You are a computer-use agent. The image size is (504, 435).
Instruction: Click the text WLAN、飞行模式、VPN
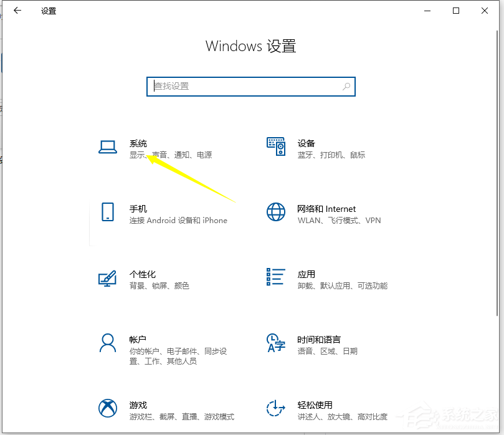pyautogui.click(x=339, y=221)
